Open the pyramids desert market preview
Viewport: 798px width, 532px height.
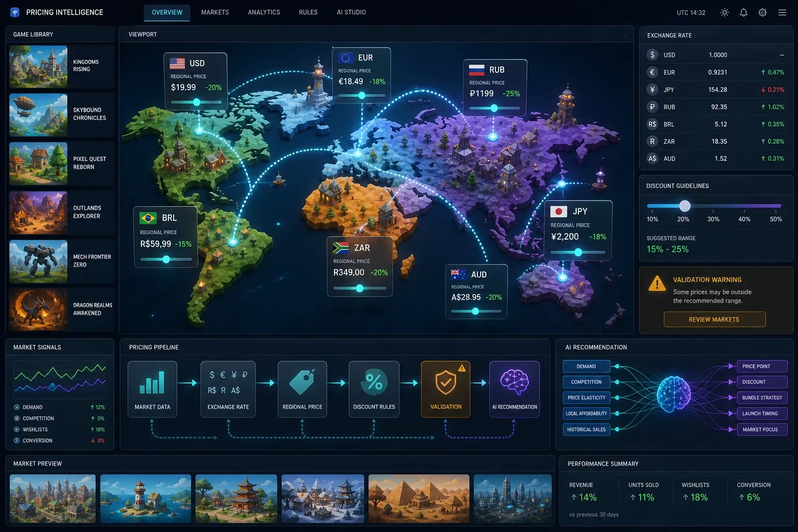419,498
